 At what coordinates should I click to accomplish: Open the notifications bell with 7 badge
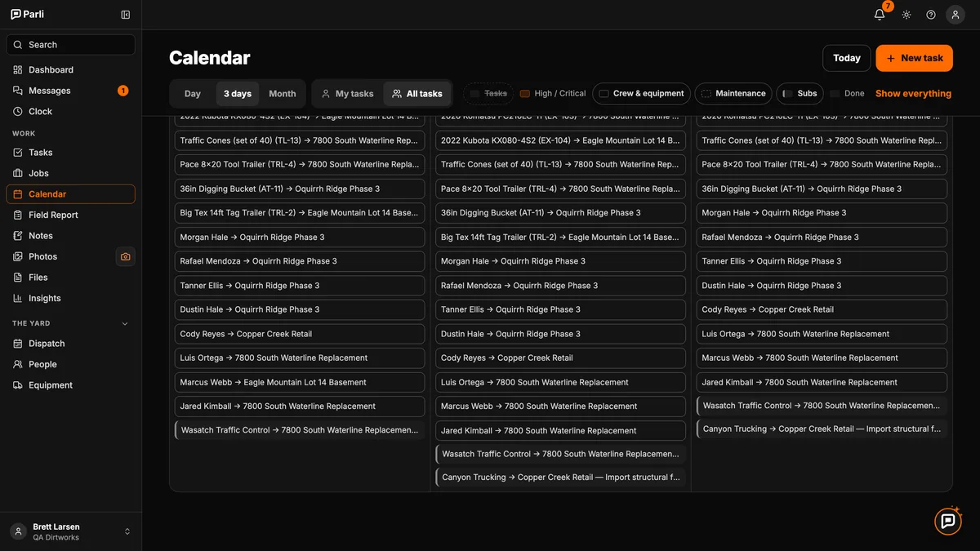[880, 14]
